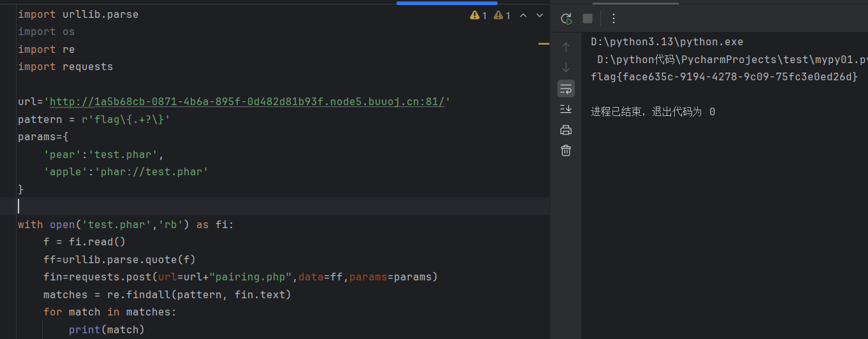Rerun the script in the Run panel
The width and height of the screenshot is (868, 339).
tap(567, 18)
